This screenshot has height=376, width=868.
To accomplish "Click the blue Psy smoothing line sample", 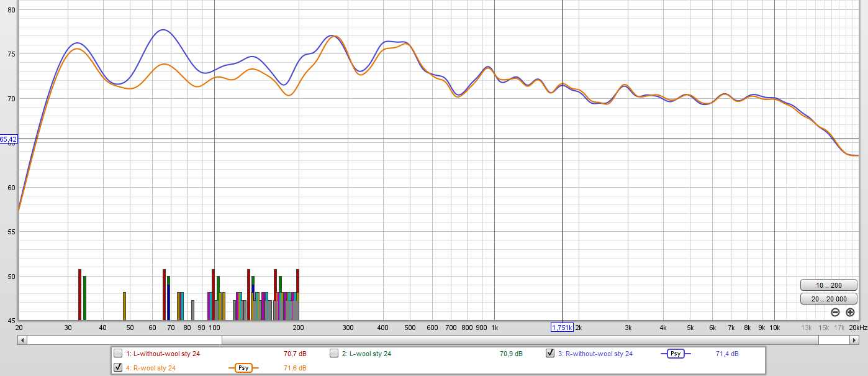I will pyautogui.click(x=676, y=354).
